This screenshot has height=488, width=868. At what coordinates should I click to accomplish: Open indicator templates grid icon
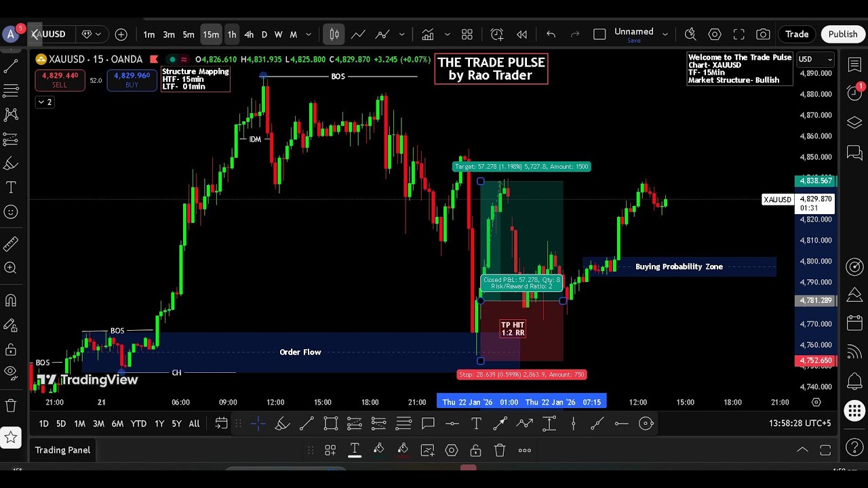pos(467,35)
